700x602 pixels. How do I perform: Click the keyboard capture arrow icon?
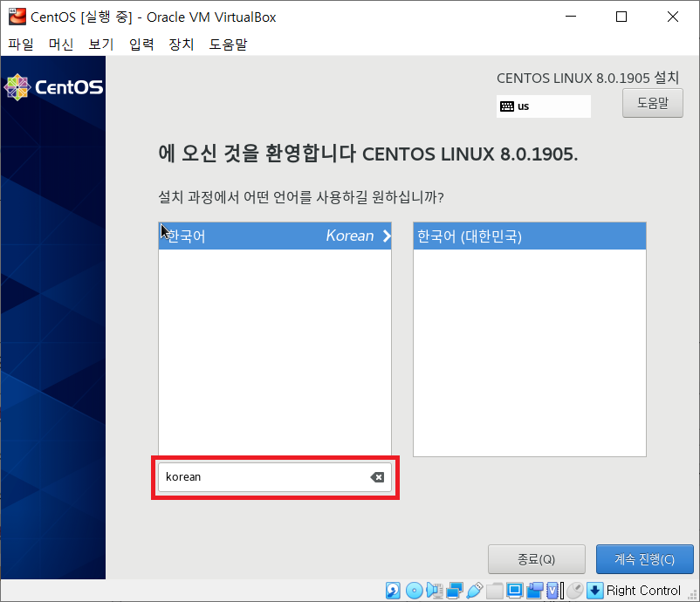click(x=595, y=591)
